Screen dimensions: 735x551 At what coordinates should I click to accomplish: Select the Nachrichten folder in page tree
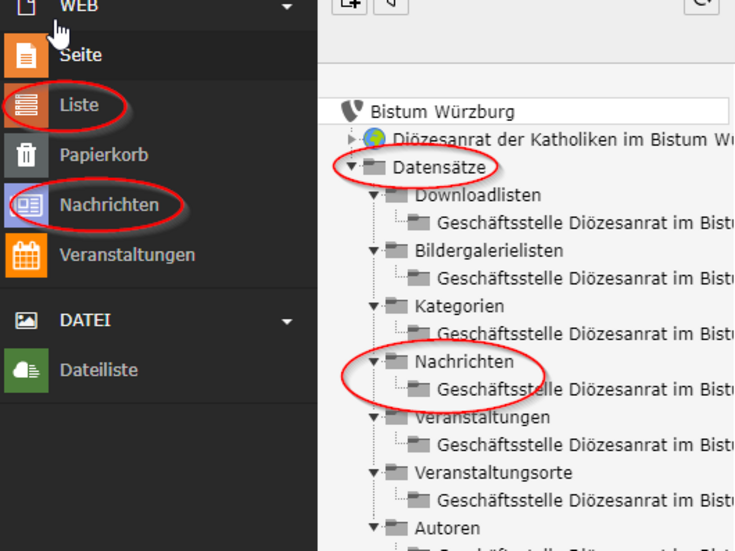click(x=464, y=361)
